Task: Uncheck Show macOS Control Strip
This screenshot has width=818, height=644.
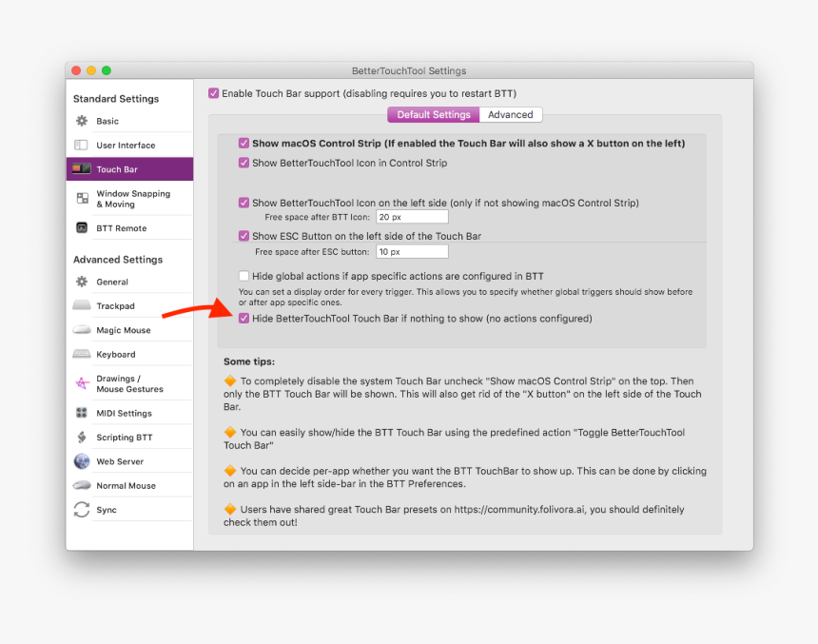Action: [x=243, y=143]
